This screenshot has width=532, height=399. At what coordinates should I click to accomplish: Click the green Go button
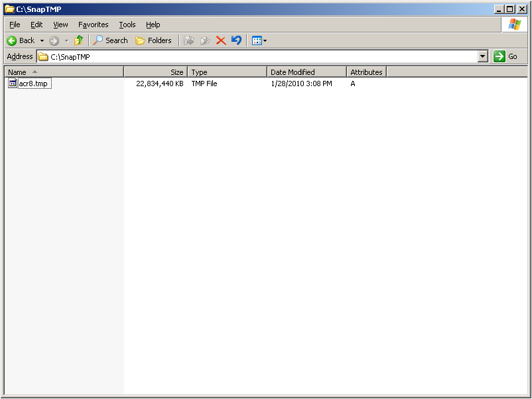pyautogui.click(x=505, y=56)
